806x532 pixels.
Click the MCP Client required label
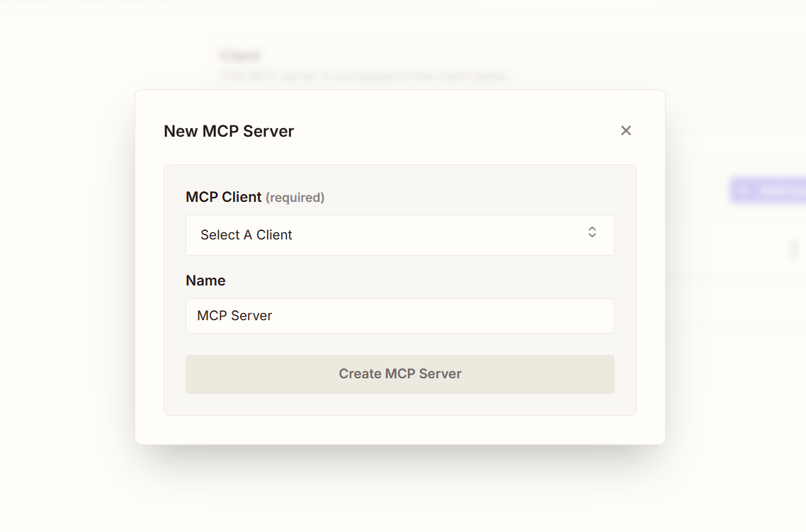tap(255, 197)
